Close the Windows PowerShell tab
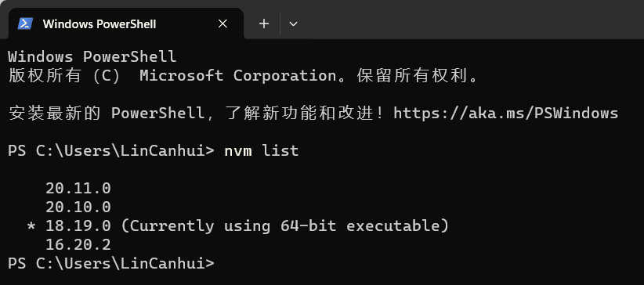This screenshot has height=285, width=644. point(223,23)
